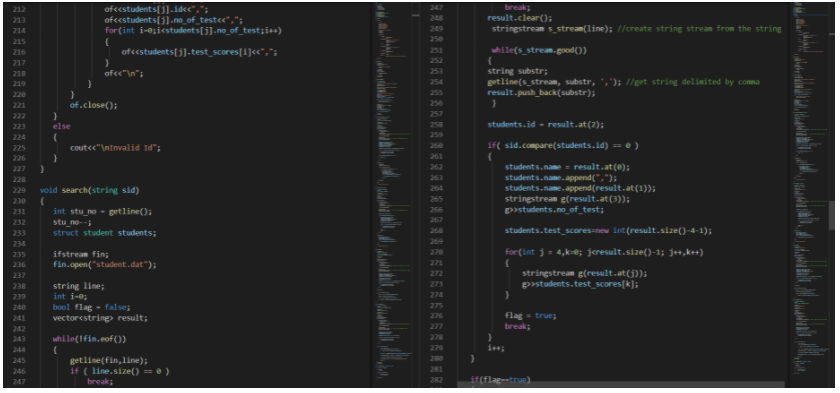The image size is (840, 393).
Task: Click 'students.id = result.at(2);' line
Action: 545,124
